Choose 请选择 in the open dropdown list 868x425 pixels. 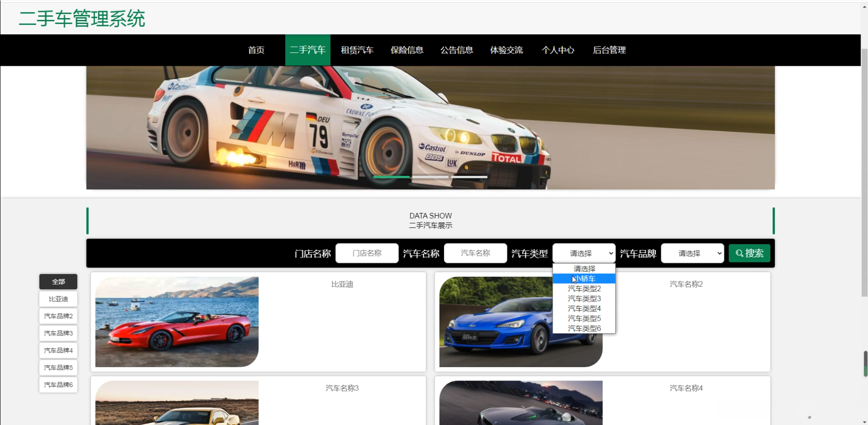(584, 269)
